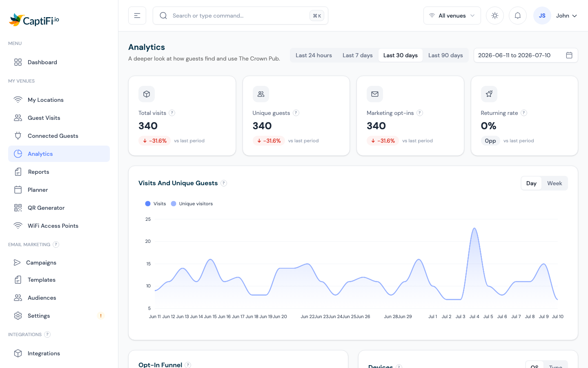Click Total visits -31.6% change badge
588x368 pixels.
[154, 141]
